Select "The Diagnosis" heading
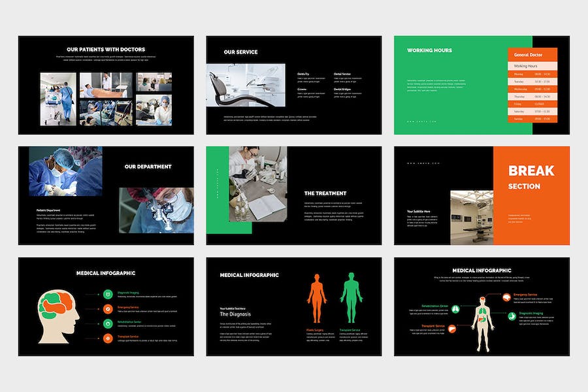The height and width of the screenshot is (392, 588). pyautogui.click(x=235, y=314)
